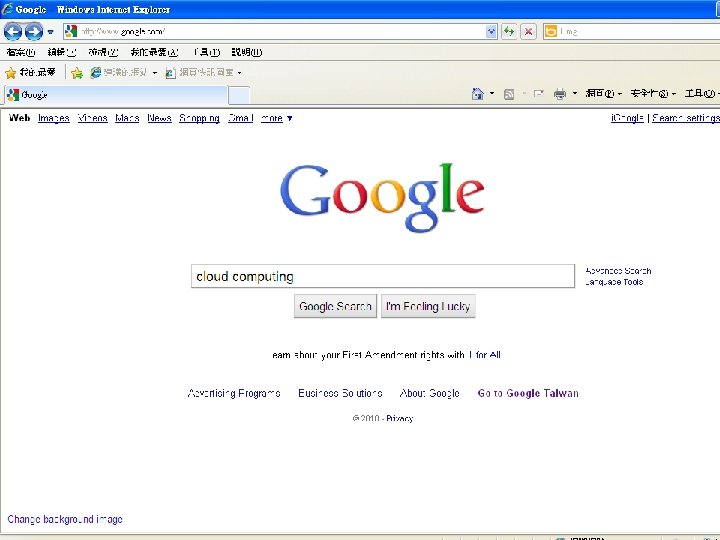Expand dropdown arrow after suggested sites item
720x540 pixels.
coord(155,73)
